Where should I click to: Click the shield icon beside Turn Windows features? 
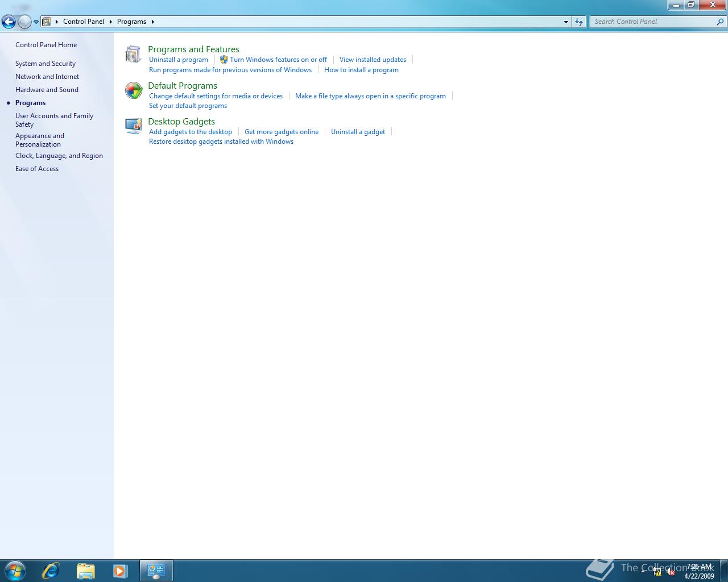click(224, 60)
